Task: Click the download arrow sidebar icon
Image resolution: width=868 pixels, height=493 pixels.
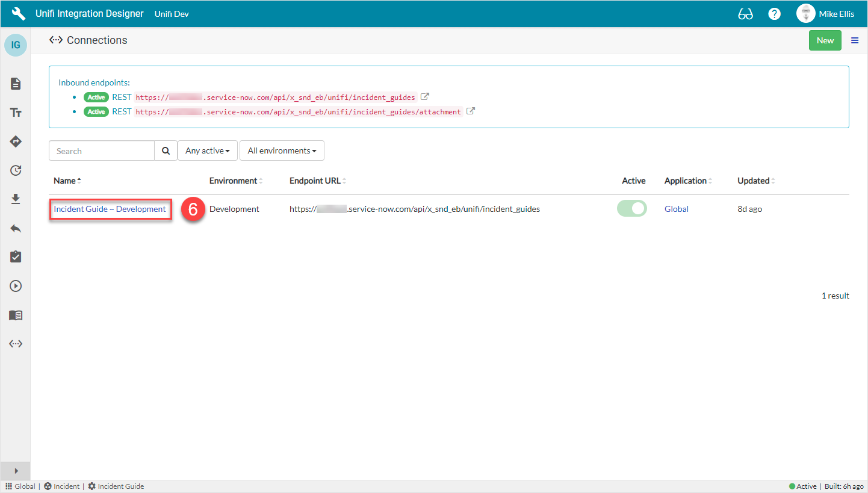Action: click(x=16, y=199)
